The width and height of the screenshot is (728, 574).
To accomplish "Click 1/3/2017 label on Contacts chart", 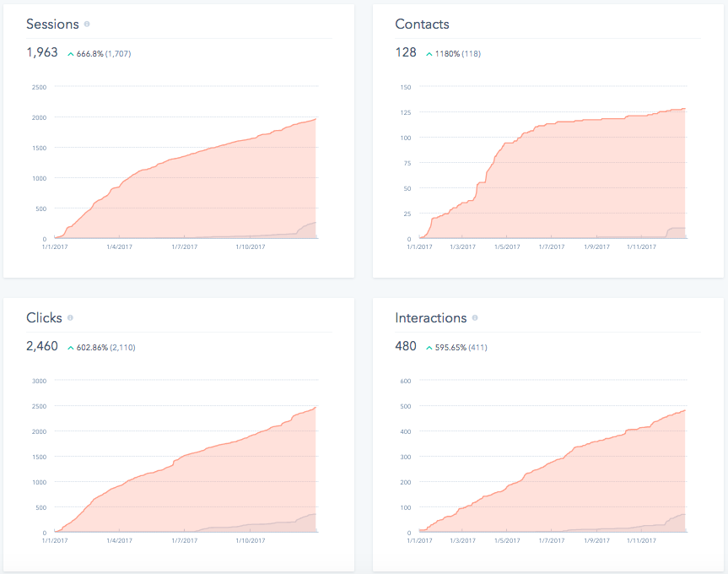I will (462, 246).
